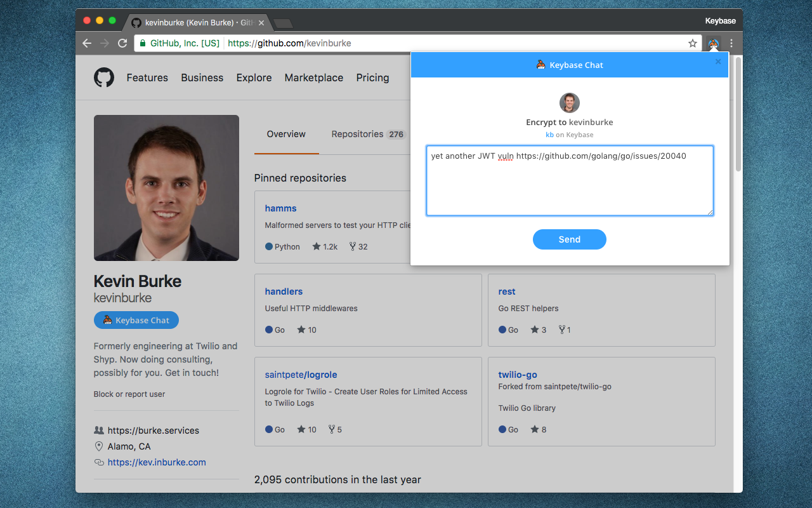
Task: Click 'Forked from saintpete/twilio-go' text
Action: (555, 386)
